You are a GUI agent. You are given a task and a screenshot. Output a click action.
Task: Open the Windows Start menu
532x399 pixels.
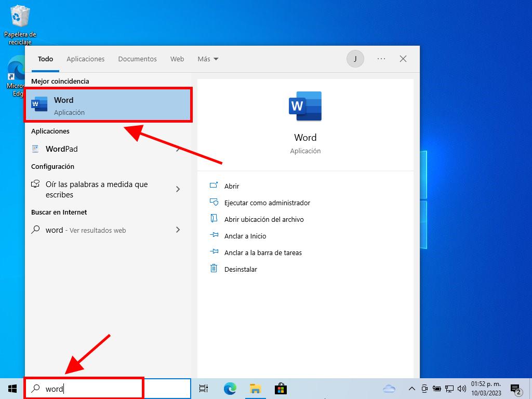12,389
